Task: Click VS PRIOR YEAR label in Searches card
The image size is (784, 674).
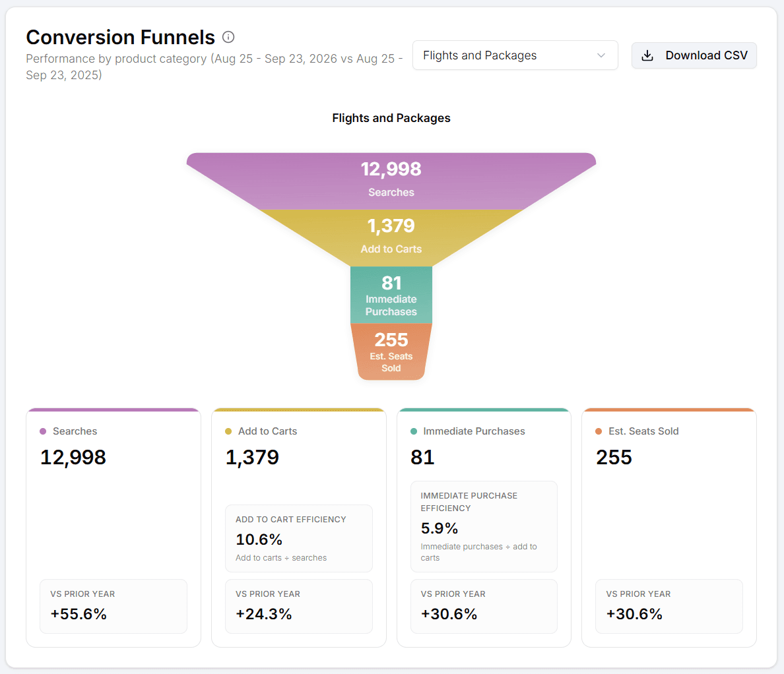Action: pyautogui.click(x=82, y=594)
